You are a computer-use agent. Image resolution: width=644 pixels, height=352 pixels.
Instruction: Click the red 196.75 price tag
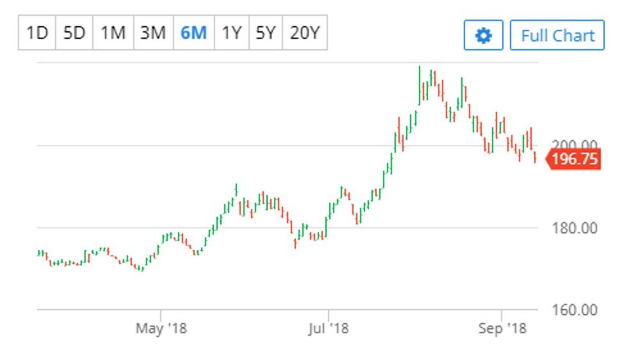(574, 159)
